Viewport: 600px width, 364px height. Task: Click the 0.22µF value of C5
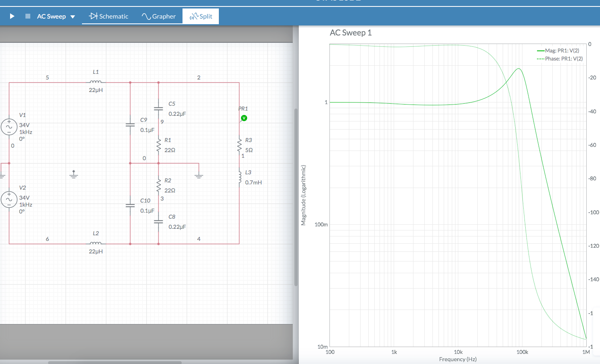177,114
